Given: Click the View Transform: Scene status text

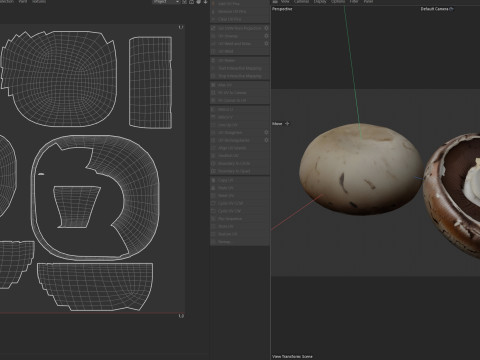Looking at the screenshot, I should point(292,356).
